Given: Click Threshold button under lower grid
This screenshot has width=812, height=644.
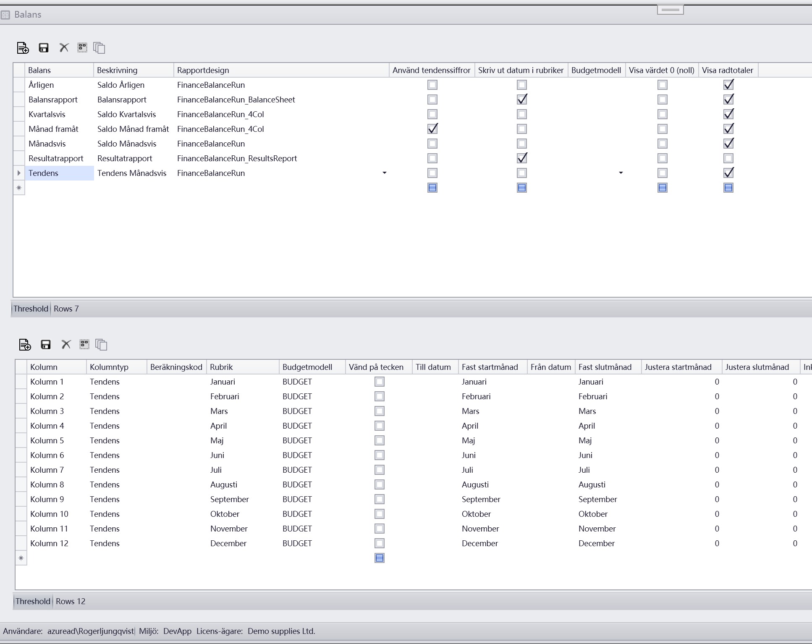Looking at the screenshot, I should point(33,602).
